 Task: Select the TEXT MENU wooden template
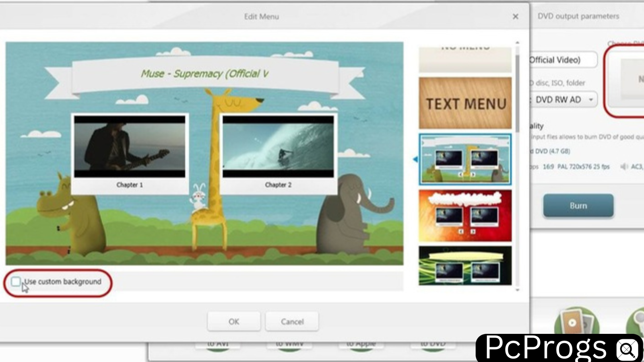tap(465, 103)
